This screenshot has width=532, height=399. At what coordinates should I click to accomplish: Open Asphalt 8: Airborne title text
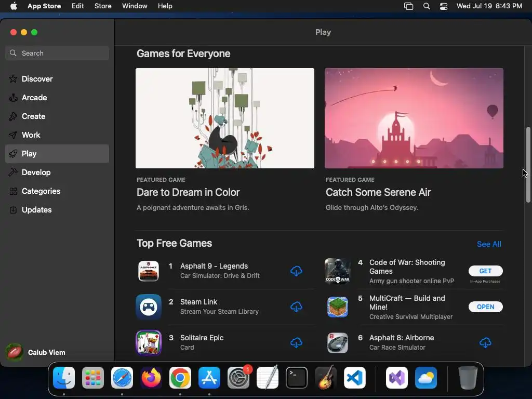click(402, 338)
